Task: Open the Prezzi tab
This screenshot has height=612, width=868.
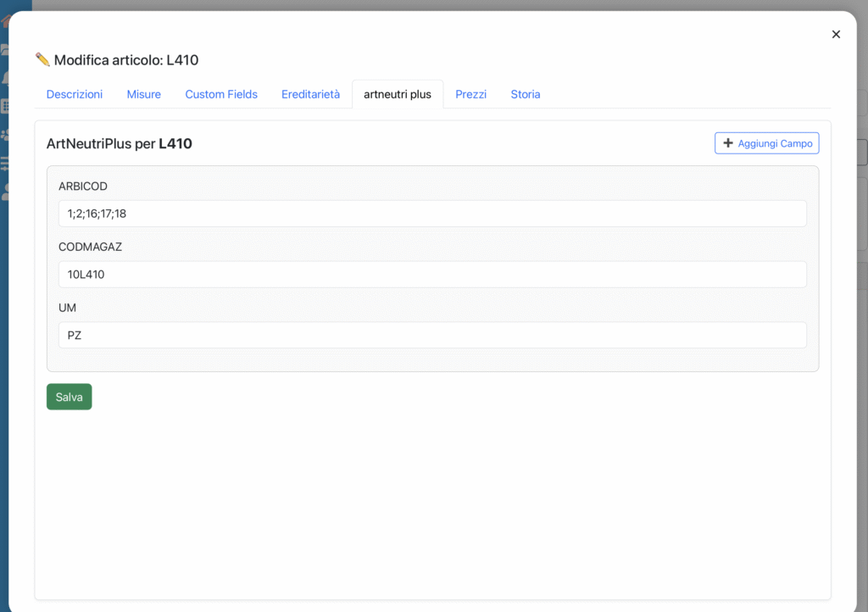Action: pyautogui.click(x=470, y=94)
